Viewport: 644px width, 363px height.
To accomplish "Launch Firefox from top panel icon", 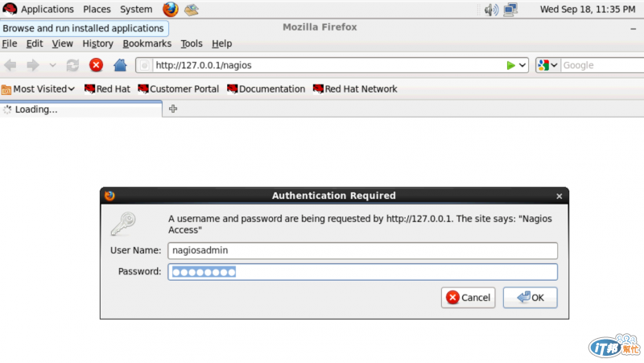I will [x=171, y=9].
